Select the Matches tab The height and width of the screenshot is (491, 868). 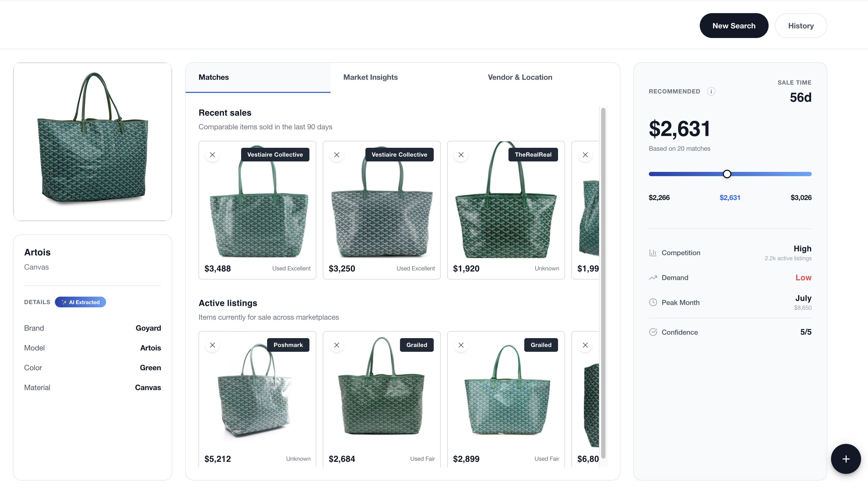(214, 77)
